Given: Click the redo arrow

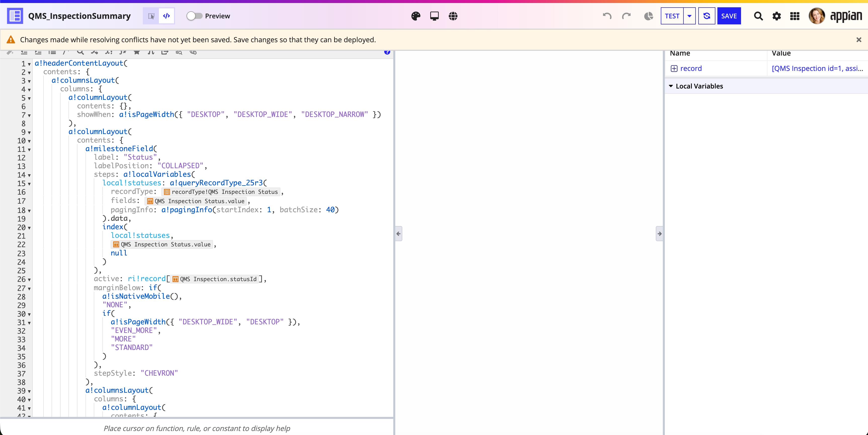Looking at the screenshot, I should point(626,16).
